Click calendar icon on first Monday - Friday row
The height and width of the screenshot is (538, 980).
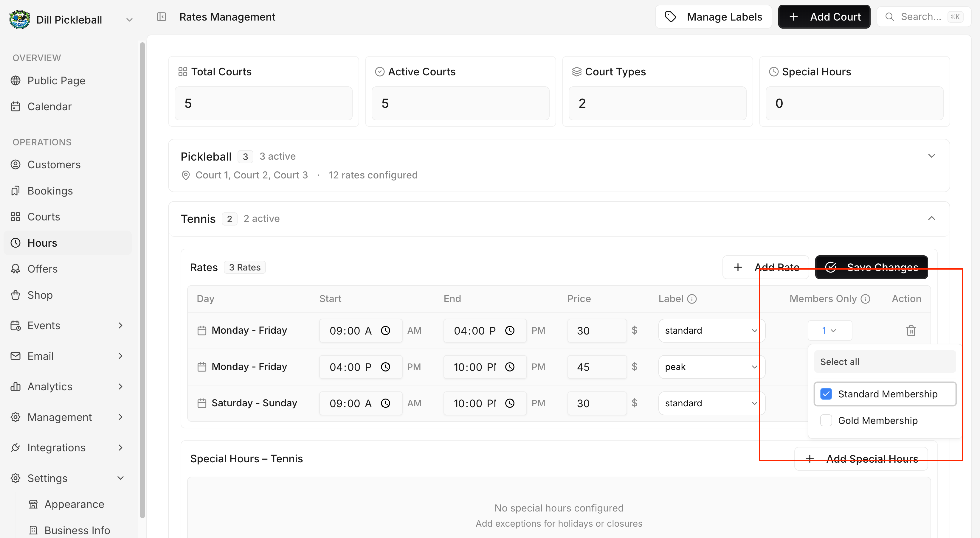click(201, 330)
